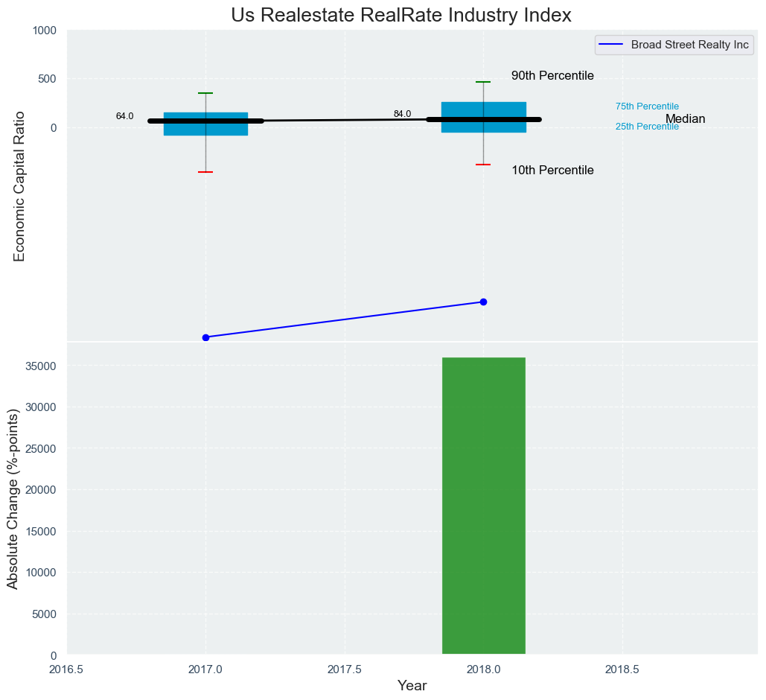Click the Absolute Change (%-points) axis label
766x700 pixels.
13,499
